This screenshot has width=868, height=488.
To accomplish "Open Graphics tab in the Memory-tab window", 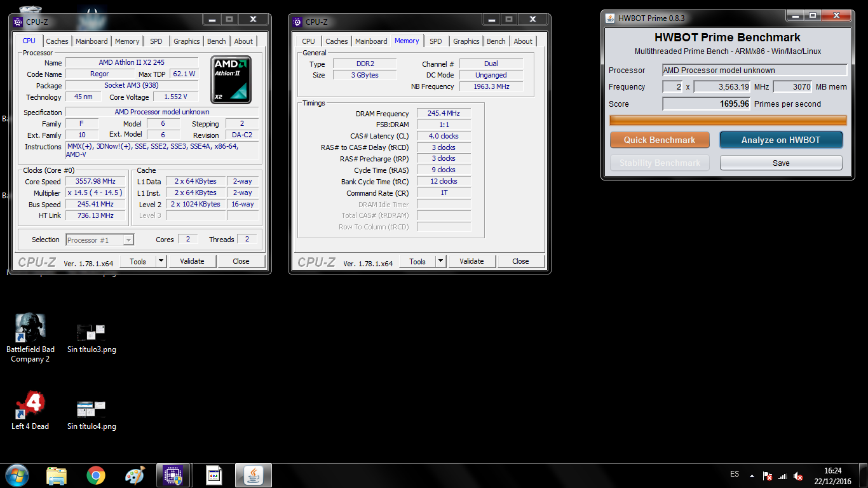I will tap(466, 41).
